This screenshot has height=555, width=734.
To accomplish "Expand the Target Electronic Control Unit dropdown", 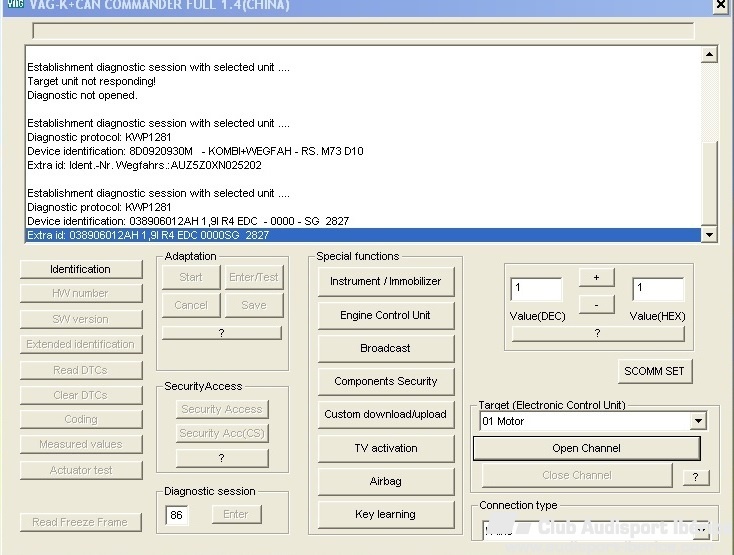I will (698, 422).
